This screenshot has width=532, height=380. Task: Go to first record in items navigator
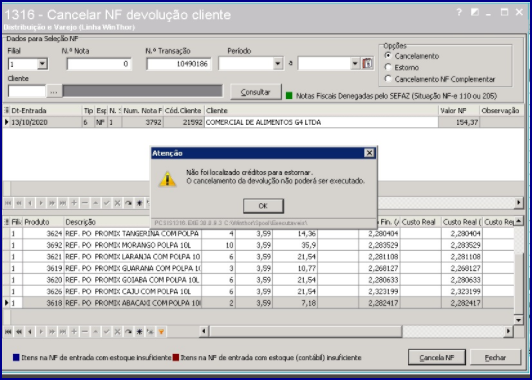(8, 332)
